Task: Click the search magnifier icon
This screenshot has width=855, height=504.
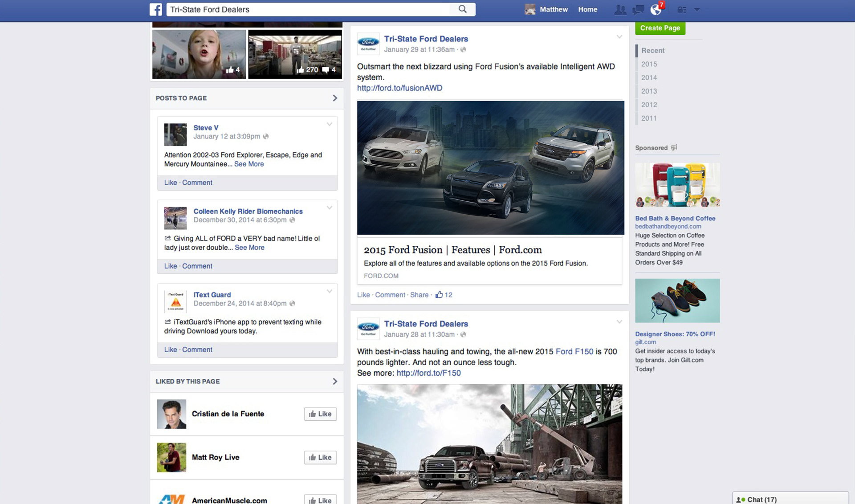Action: tap(463, 9)
